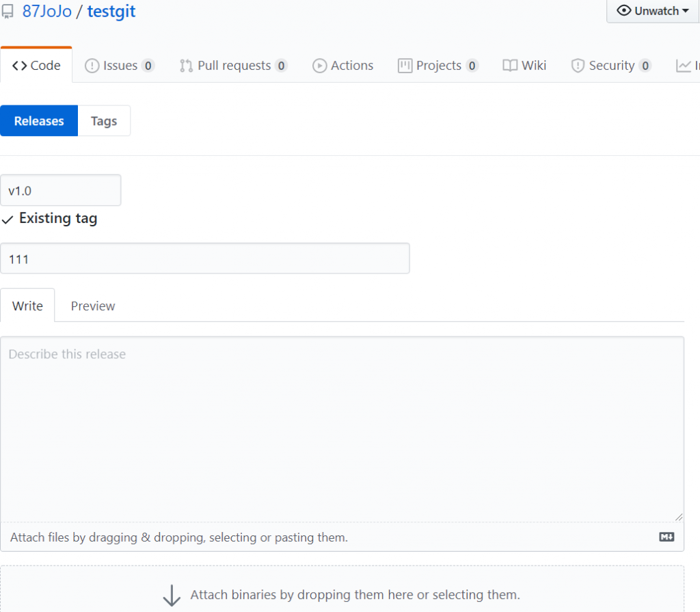Open the 87JoJo user profile link

47,11
